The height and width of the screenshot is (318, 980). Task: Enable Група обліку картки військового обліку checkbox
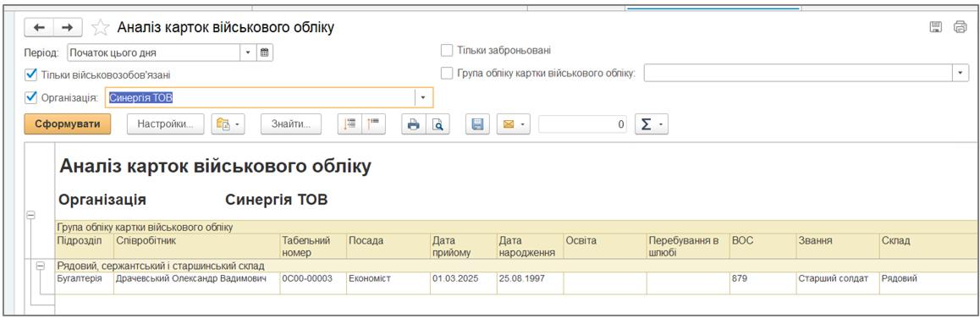tap(446, 73)
